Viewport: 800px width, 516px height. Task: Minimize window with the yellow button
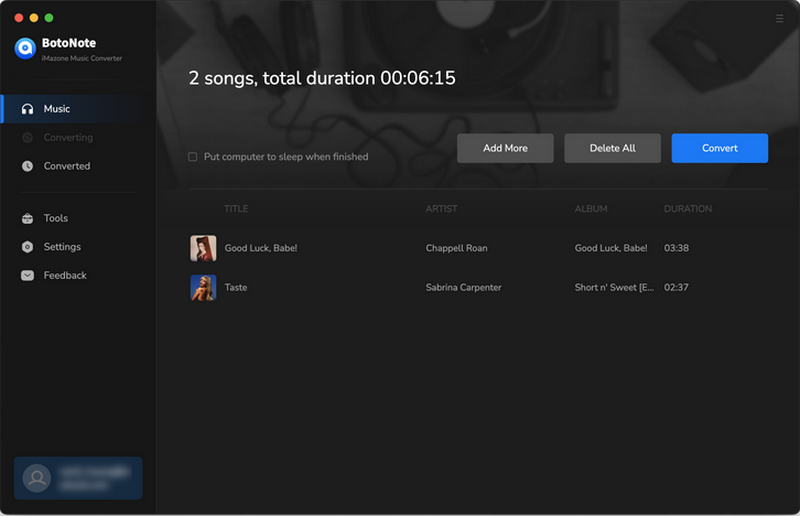34,18
